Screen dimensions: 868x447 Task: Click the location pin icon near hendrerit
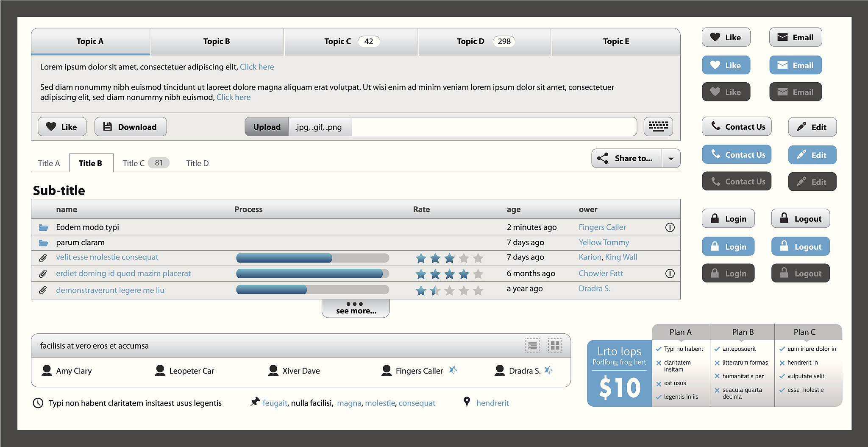467,402
